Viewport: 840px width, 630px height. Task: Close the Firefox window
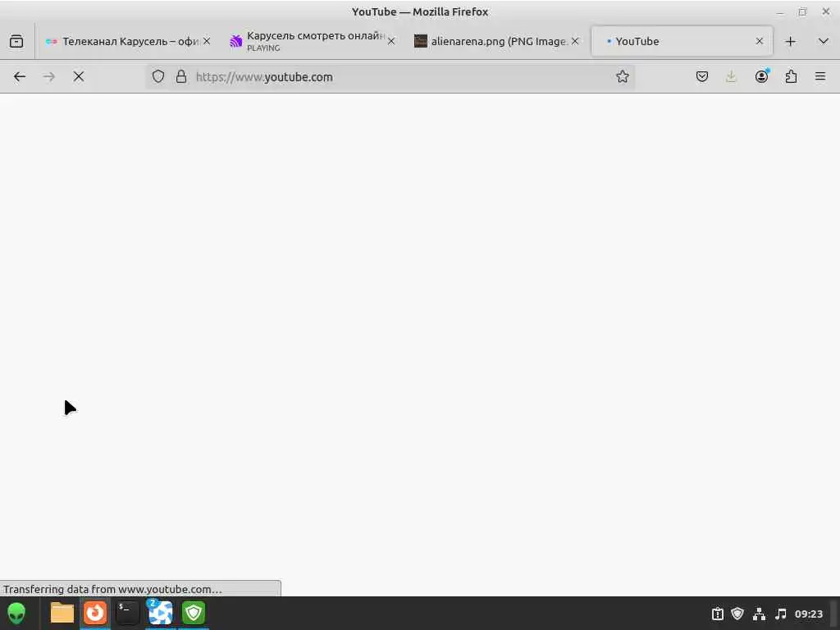(x=825, y=11)
